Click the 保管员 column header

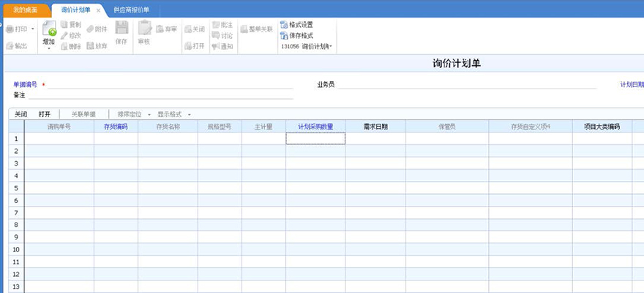(x=447, y=127)
